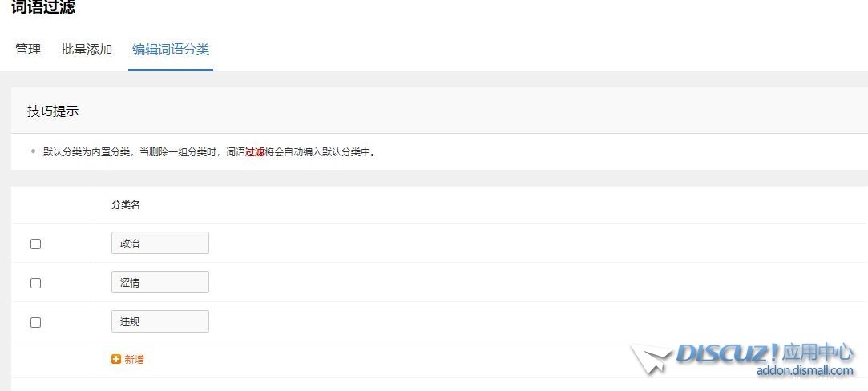Focus the 政治 category name field
This screenshot has width=868, height=391.
pyautogui.click(x=160, y=243)
